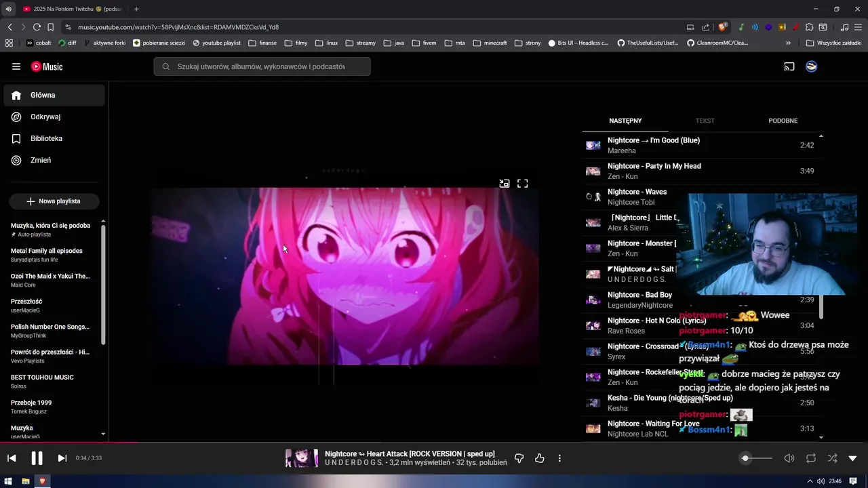Click the YouTube Music logo
Screen dimensions: 868x488
pos(47,66)
